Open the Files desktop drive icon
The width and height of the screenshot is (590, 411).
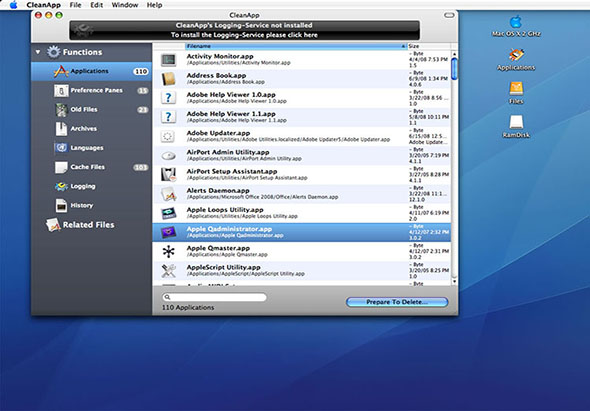point(516,89)
